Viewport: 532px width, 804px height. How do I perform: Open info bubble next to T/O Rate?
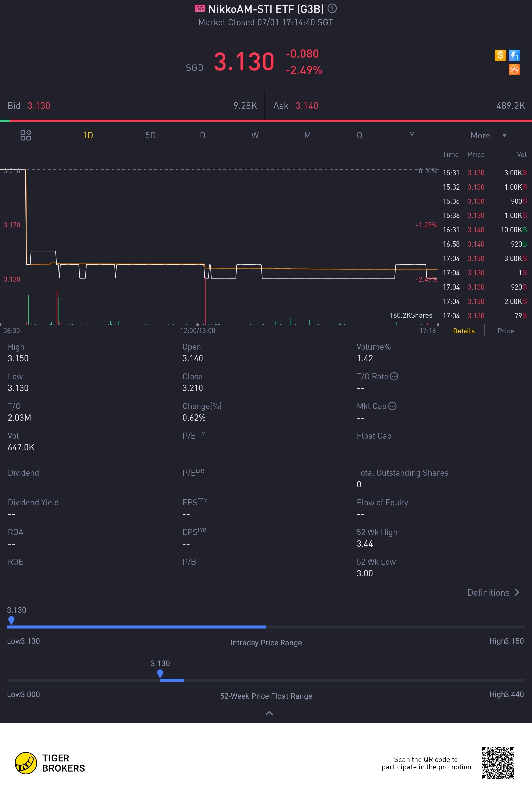tap(394, 376)
